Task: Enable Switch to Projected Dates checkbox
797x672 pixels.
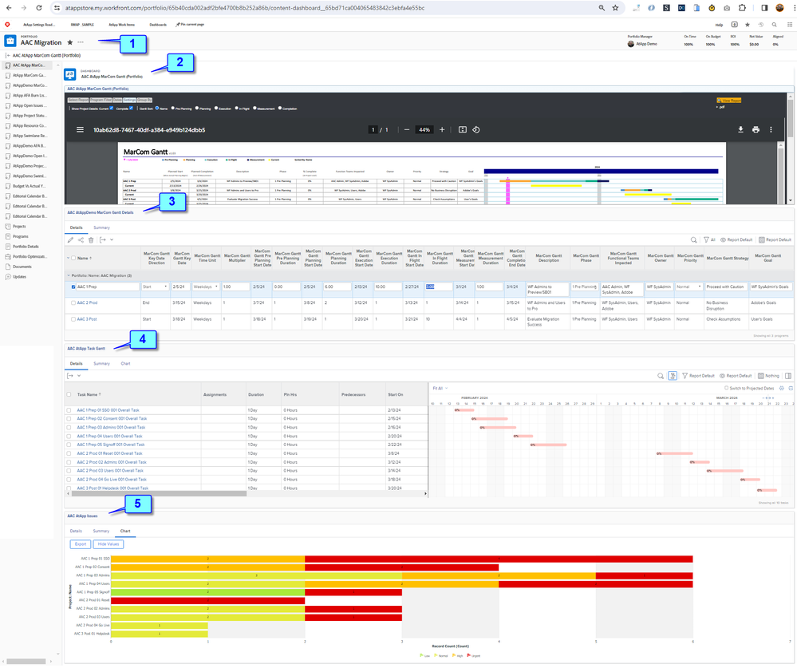Action: click(726, 388)
